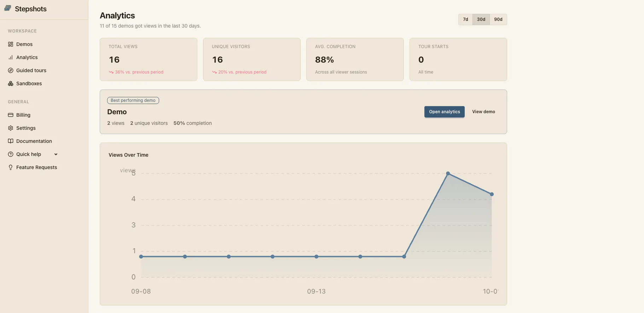This screenshot has width=644, height=313.
Task: Open the Demos page
Action: pos(24,44)
